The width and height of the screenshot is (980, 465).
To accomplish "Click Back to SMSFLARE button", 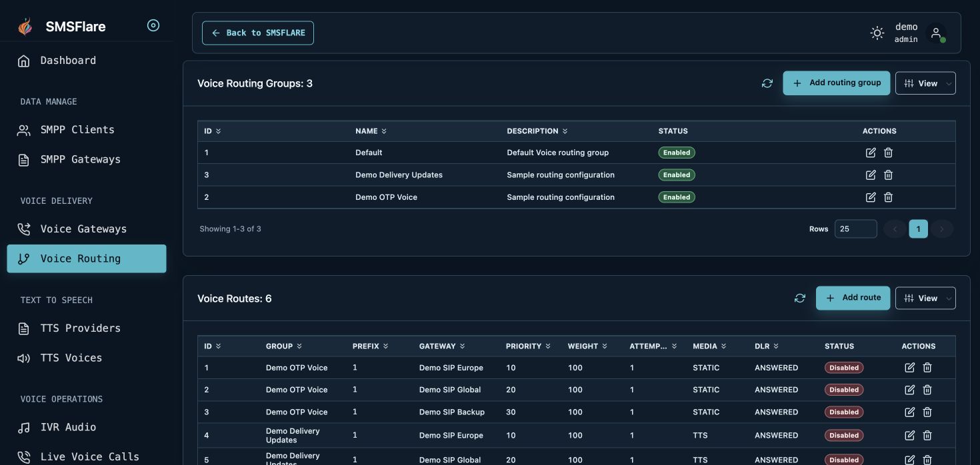I will pos(258,33).
